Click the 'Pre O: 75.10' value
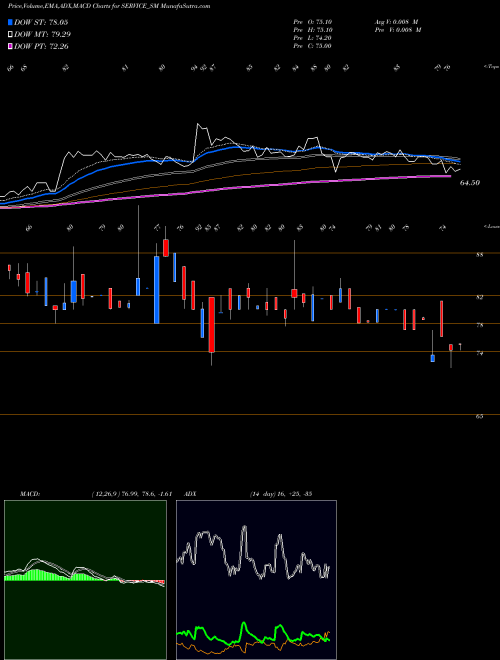This screenshot has height=660, width=500. 312,22
